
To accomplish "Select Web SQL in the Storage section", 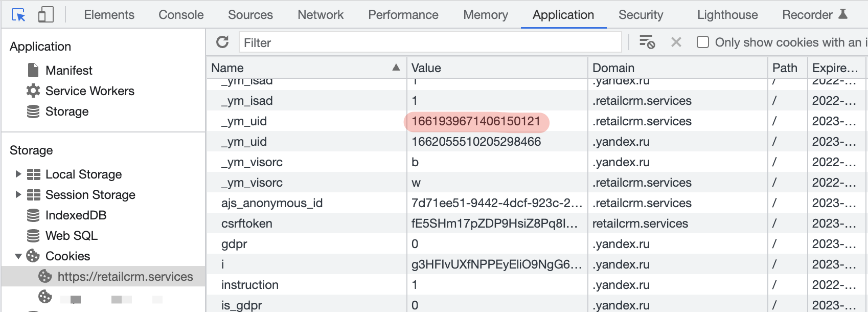I will (72, 236).
